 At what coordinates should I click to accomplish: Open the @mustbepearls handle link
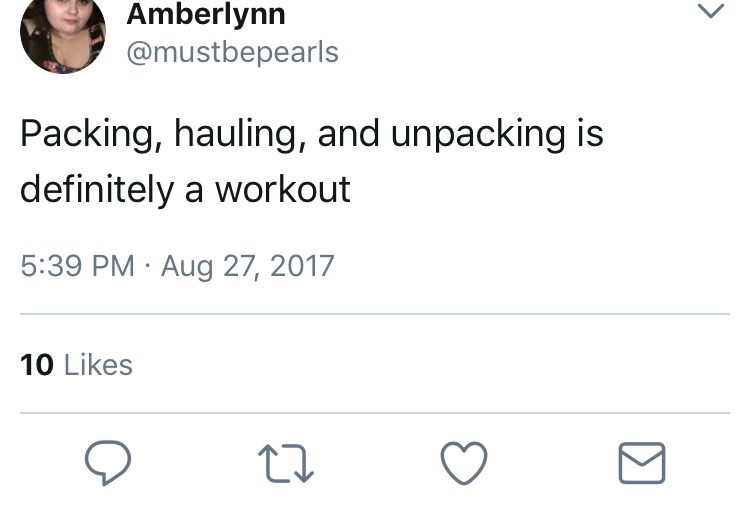[x=232, y=53]
